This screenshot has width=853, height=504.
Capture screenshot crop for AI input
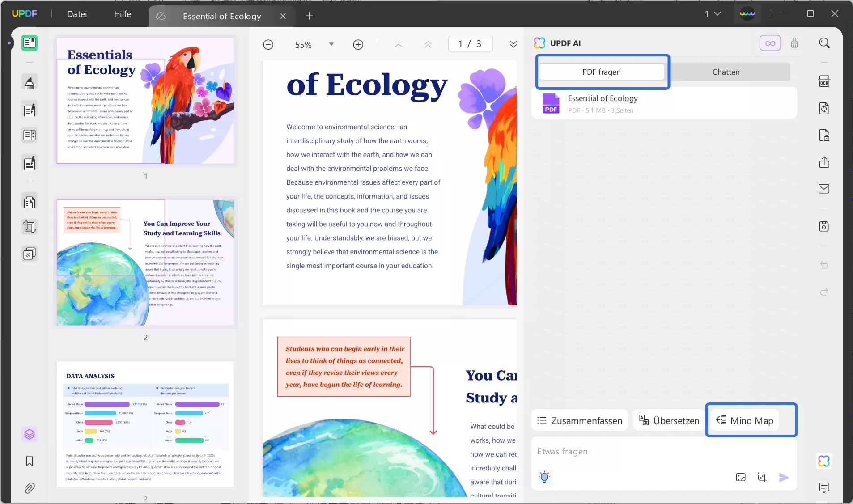[x=762, y=477]
